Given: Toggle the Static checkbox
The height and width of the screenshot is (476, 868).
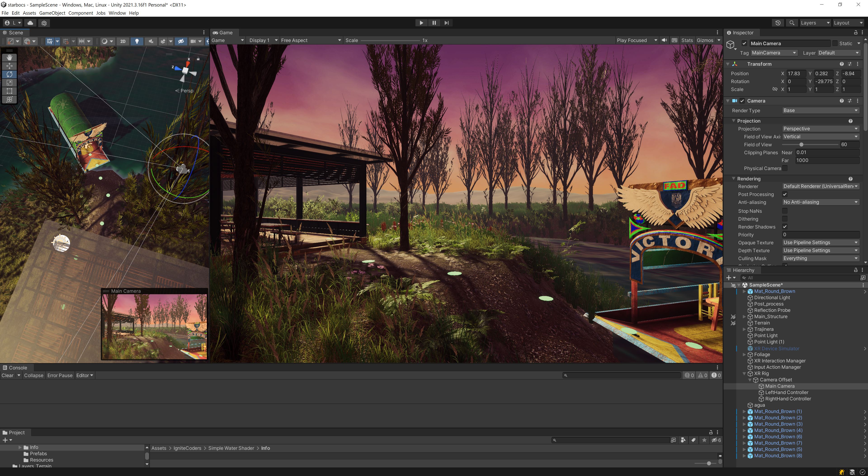Looking at the screenshot, I should point(835,43).
